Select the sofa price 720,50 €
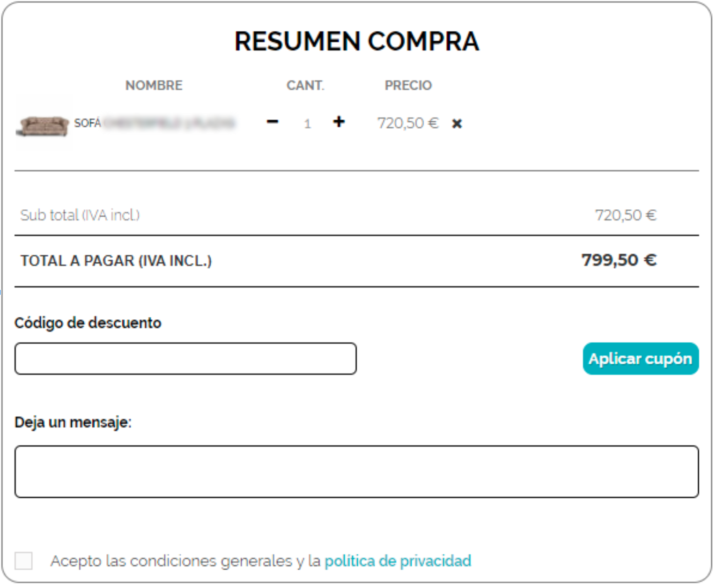 (x=408, y=123)
